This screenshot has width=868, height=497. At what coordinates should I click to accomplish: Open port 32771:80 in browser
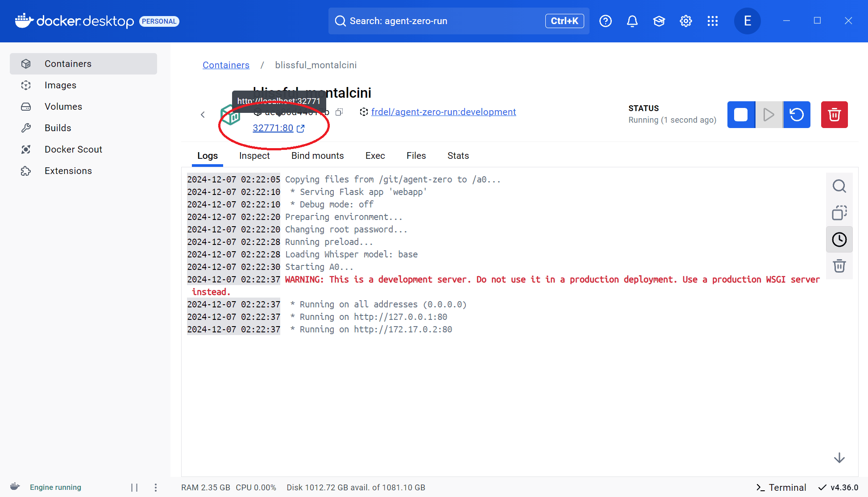(273, 128)
